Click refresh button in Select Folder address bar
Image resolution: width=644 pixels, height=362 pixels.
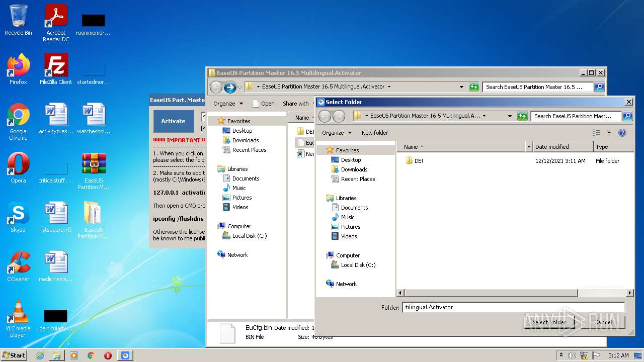click(x=522, y=116)
